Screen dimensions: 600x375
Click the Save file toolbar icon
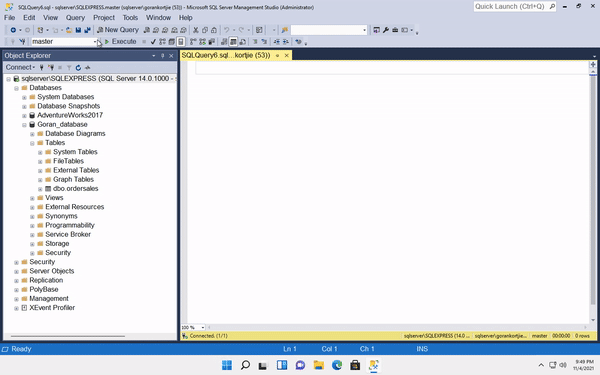(78, 30)
